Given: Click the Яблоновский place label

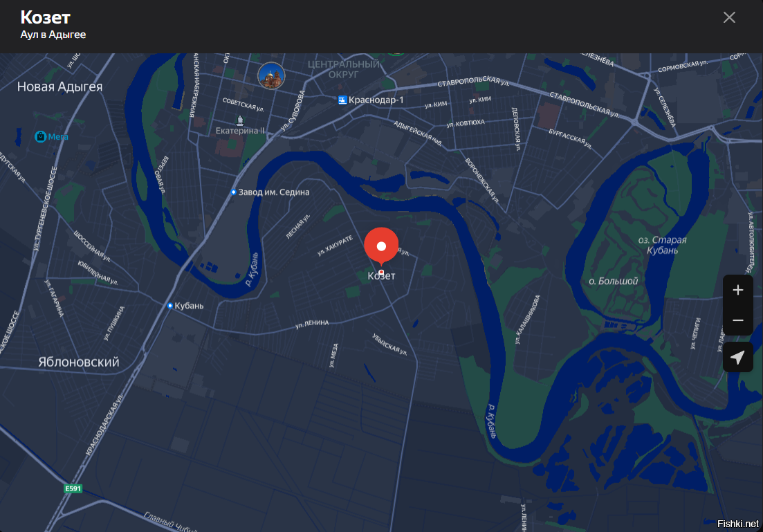Looking at the screenshot, I should 79,362.
